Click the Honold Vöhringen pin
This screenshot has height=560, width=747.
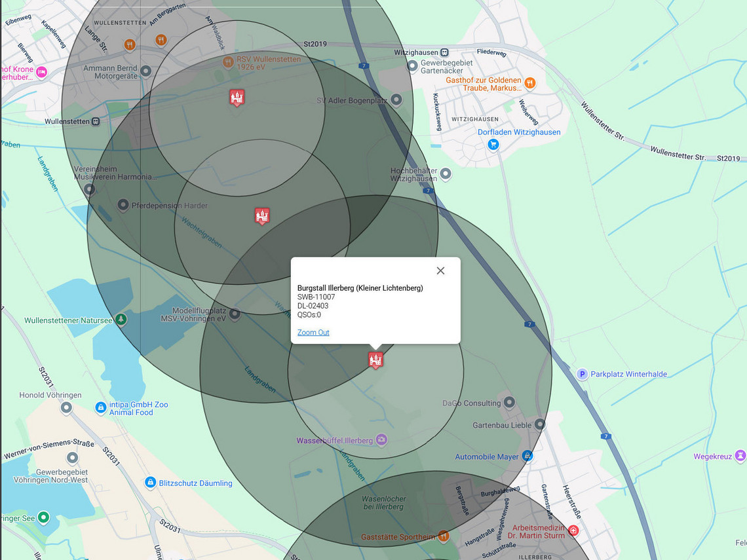[x=66, y=407]
